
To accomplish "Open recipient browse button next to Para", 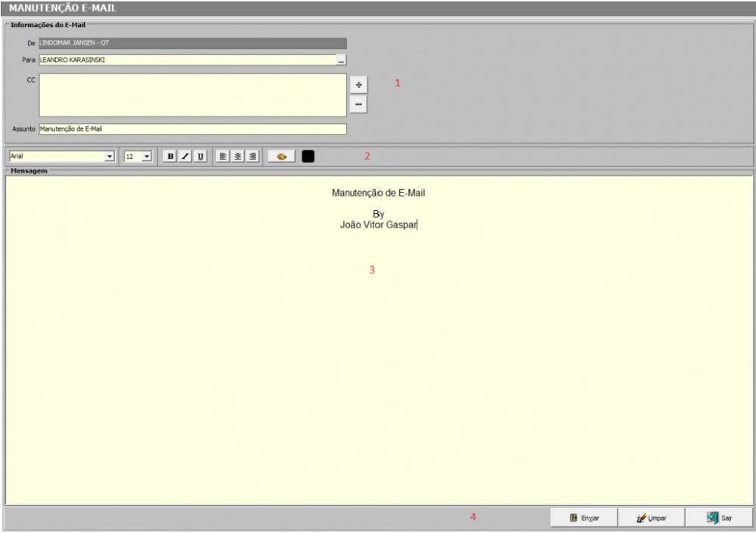I will click(341, 60).
